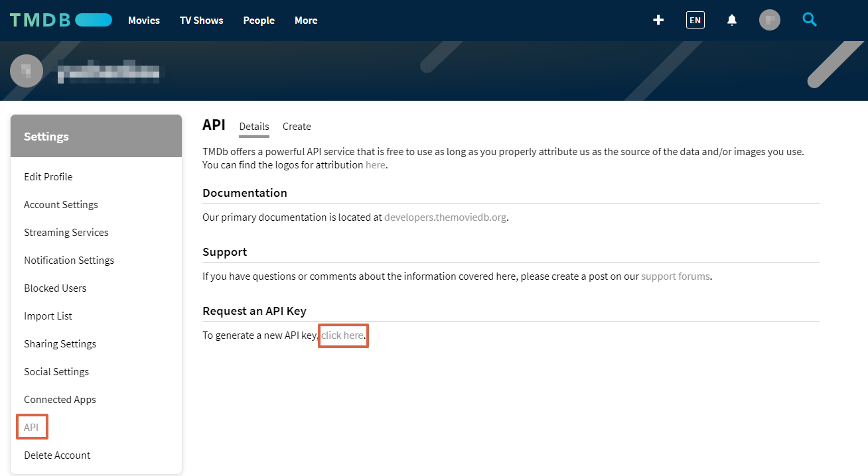Click the large profile avatar in banner

click(27, 71)
